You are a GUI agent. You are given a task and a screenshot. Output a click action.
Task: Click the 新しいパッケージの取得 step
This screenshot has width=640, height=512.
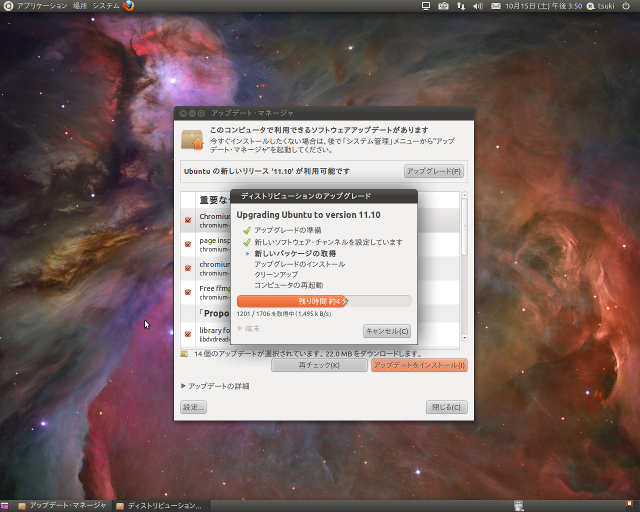pos(295,254)
